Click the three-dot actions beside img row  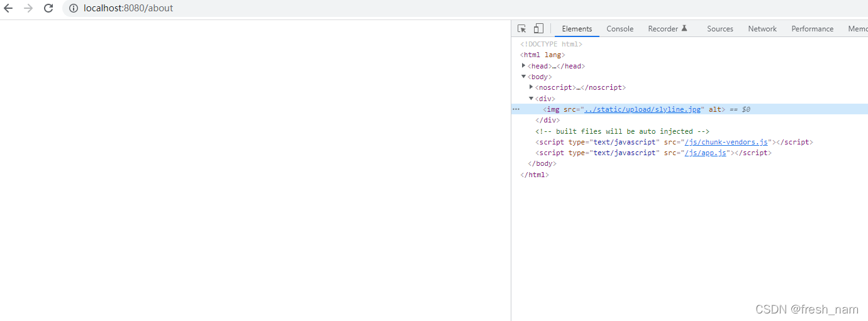pos(516,109)
